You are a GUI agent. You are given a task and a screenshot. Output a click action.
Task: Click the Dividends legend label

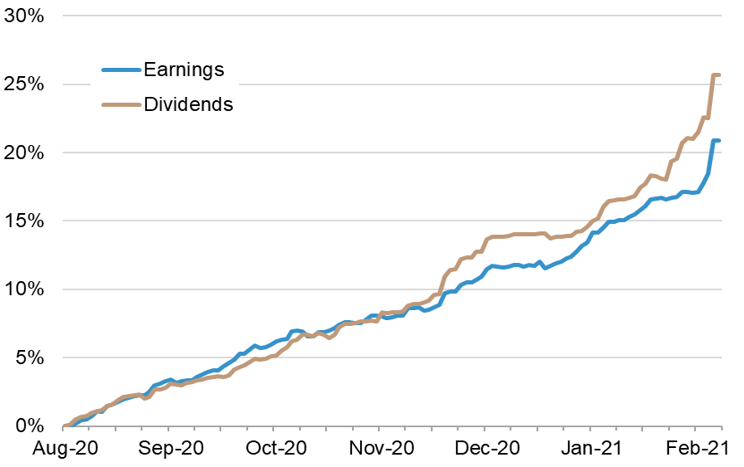tap(188, 104)
